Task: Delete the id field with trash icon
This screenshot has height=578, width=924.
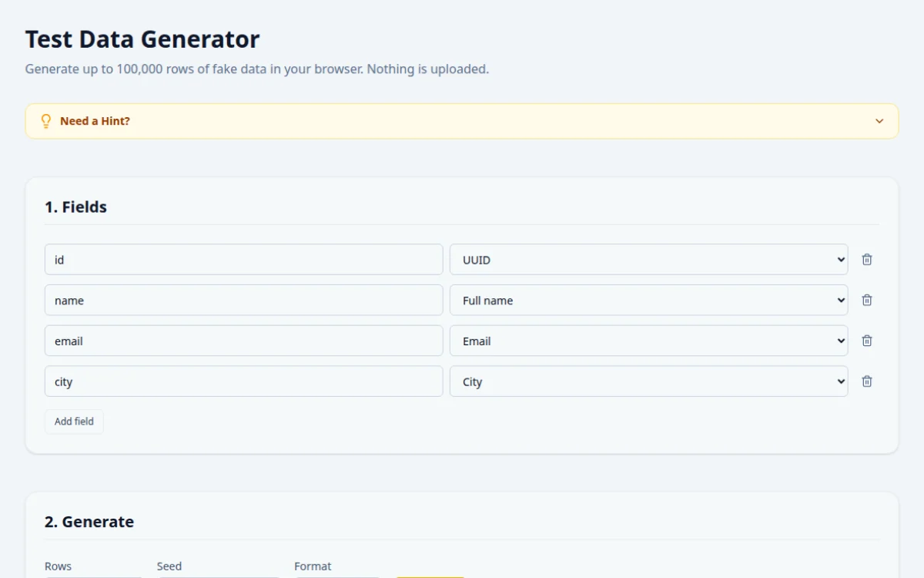Action: 867,260
